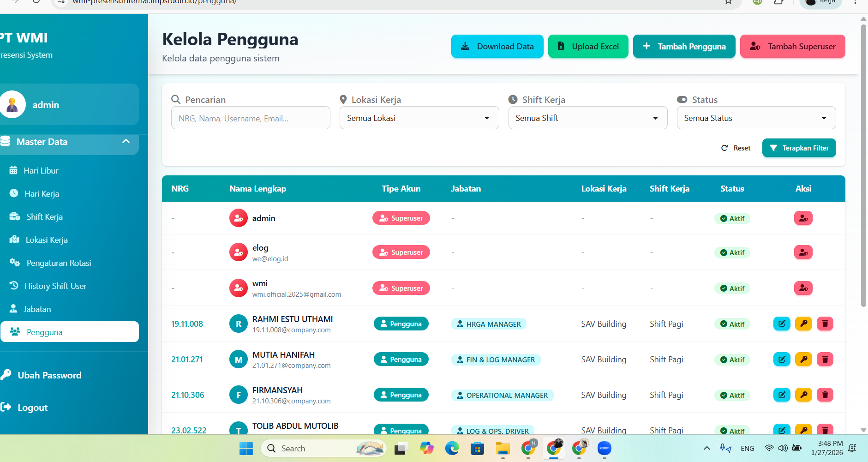This screenshot has width=868, height=462.
Task: Click the Tambah Superuser button
Action: point(792,47)
